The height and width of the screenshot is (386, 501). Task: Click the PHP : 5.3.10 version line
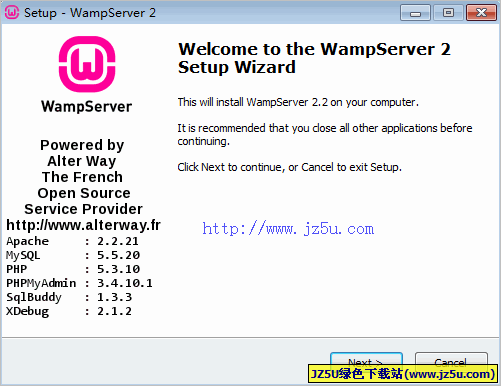(x=73, y=269)
